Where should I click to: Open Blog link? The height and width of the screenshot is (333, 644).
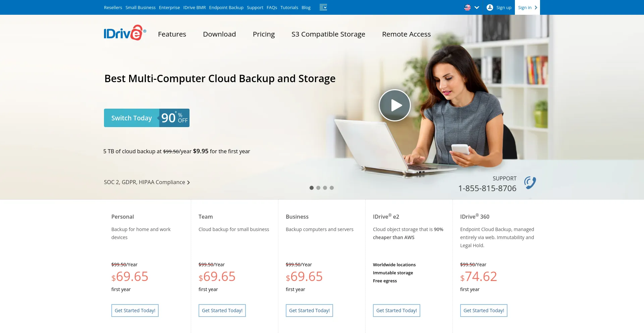pyautogui.click(x=306, y=7)
